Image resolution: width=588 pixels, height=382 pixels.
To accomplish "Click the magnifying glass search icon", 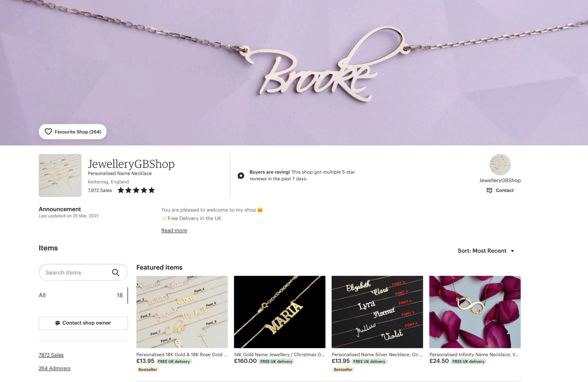I will 116,272.
